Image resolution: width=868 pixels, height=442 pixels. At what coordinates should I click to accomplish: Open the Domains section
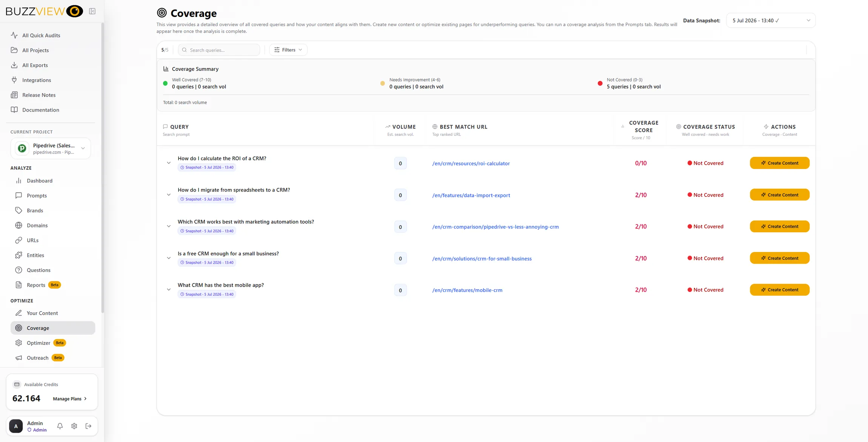coord(53,225)
